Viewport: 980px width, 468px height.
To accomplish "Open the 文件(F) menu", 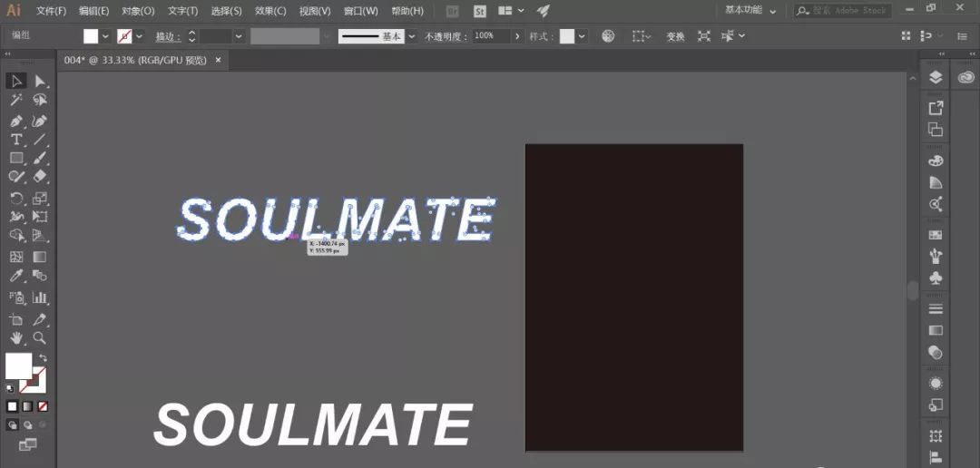I will [51, 11].
